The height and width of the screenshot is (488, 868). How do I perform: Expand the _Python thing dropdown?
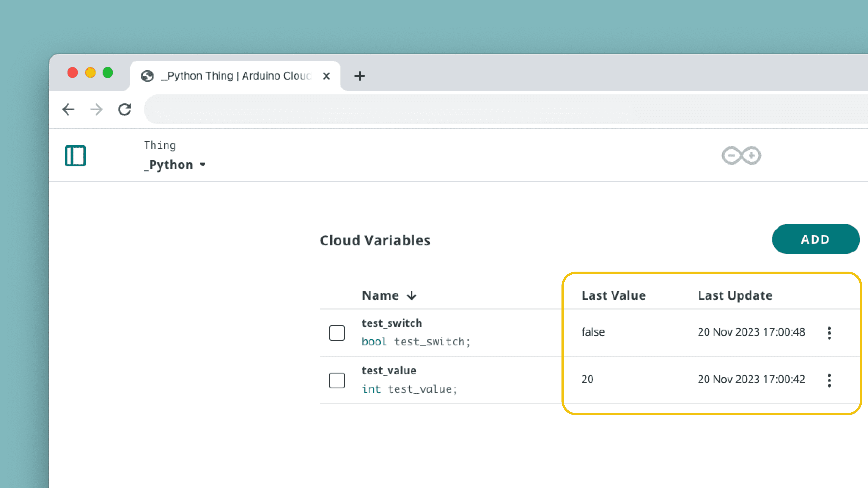[x=203, y=165]
